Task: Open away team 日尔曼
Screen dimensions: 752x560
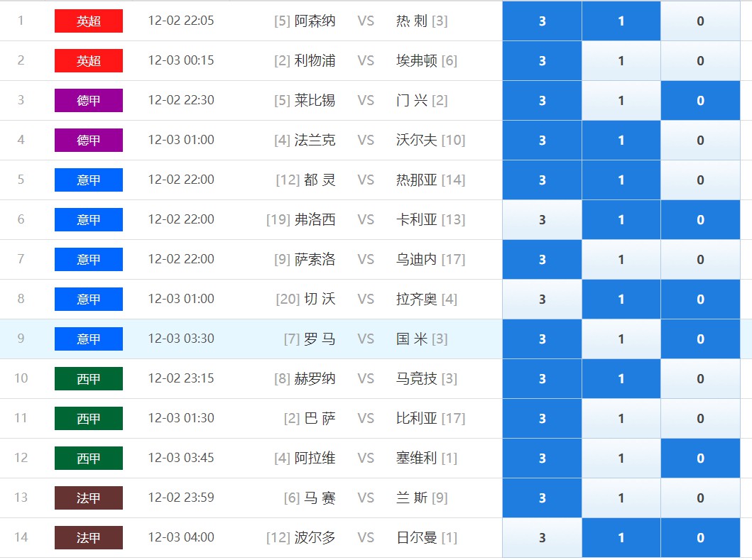Action: click(x=417, y=537)
